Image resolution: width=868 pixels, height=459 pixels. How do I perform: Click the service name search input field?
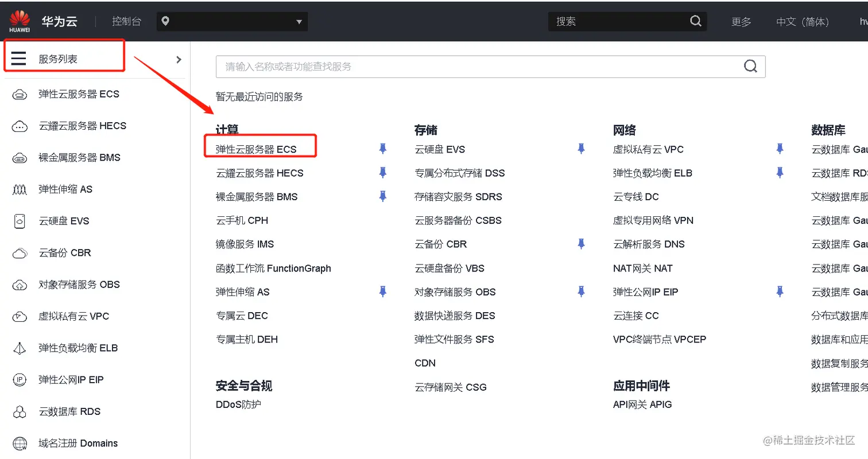pos(491,67)
